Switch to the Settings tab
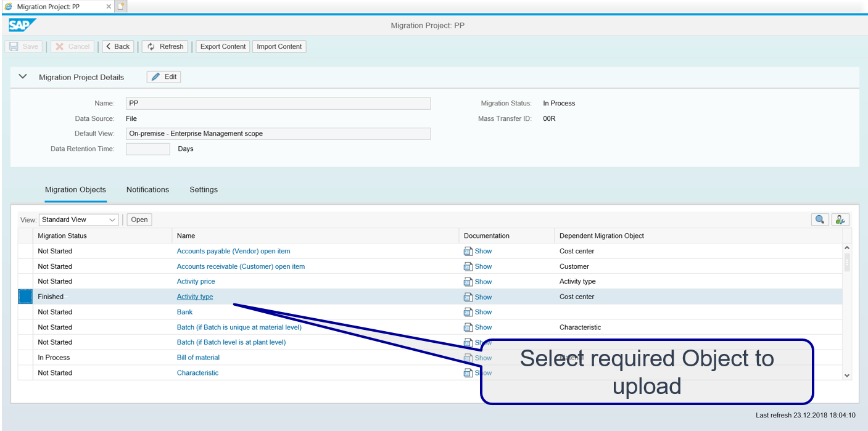The image size is (868, 431). point(204,190)
